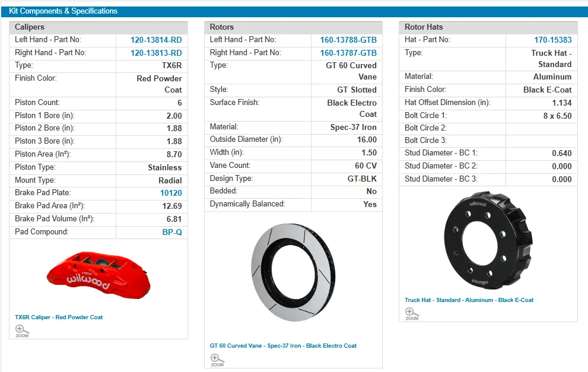The height and width of the screenshot is (372, 588).
Task: Click rotor Width value 1.50
Action: coord(370,153)
